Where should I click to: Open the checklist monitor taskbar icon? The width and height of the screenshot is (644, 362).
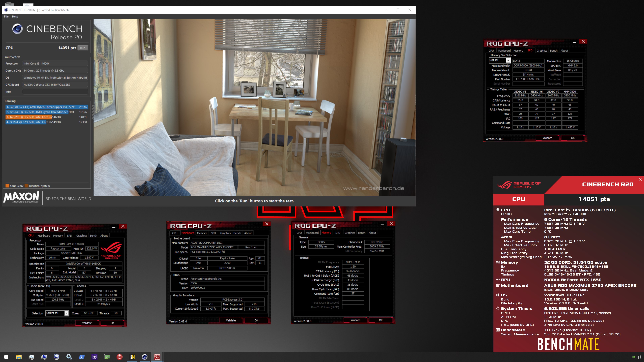coord(57,357)
